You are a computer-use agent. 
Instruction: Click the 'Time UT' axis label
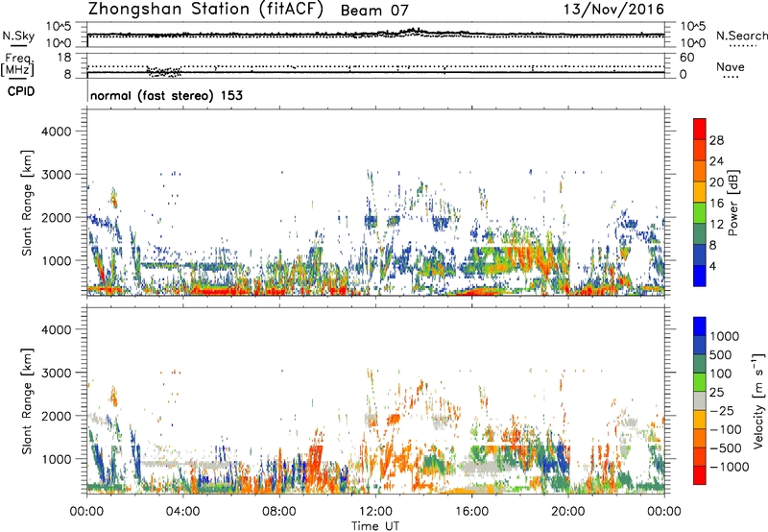tap(375, 526)
